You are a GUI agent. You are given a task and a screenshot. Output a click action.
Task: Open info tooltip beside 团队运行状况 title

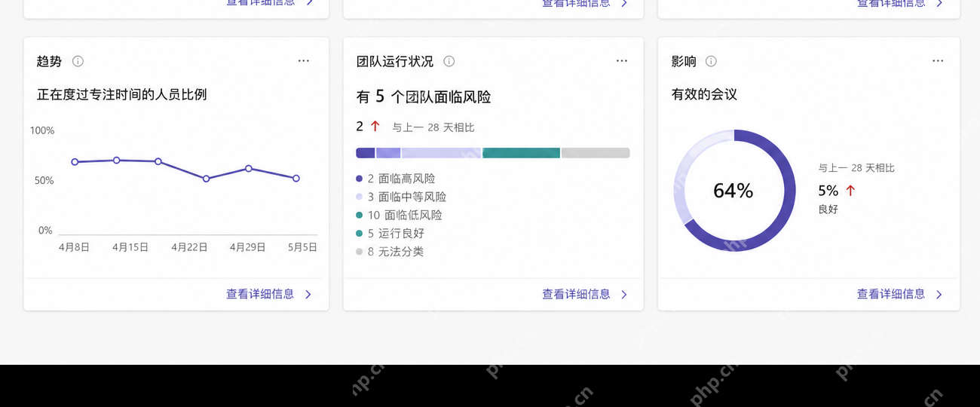pyautogui.click(x=449, y=61)
